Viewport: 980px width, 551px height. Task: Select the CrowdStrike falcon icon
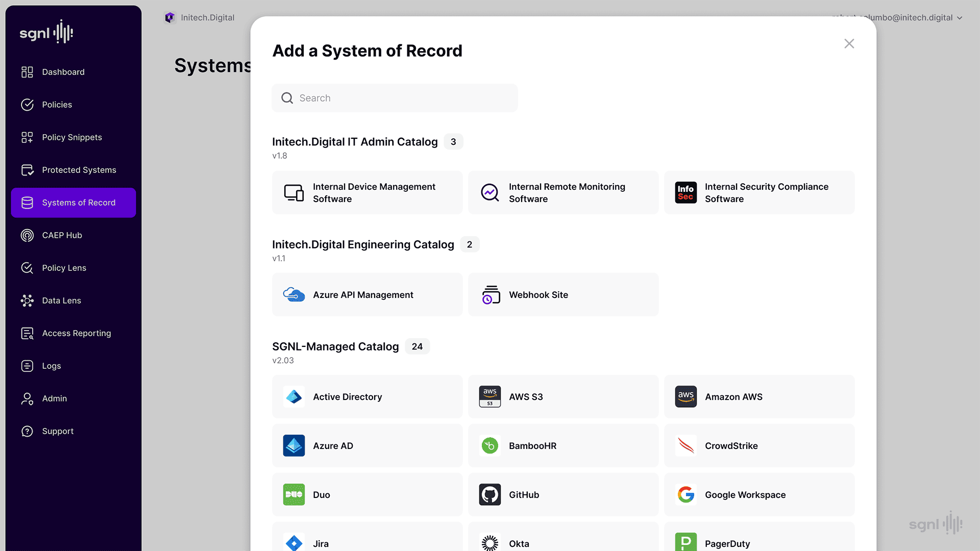(x=685, y=445)
